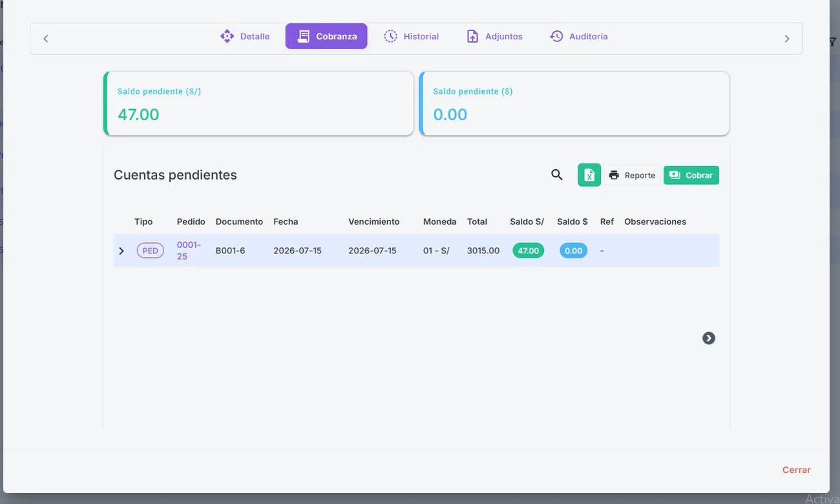Click the Detalle tab's move icon
Image resolution: width=840 pixels, height=504 pixels.
point(227,36)
